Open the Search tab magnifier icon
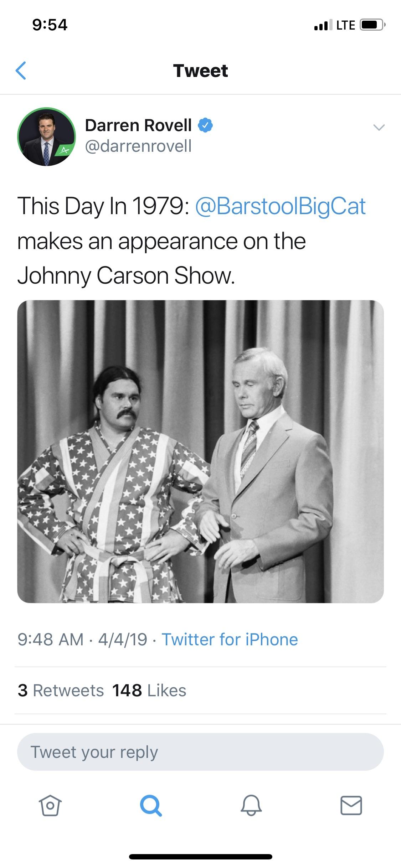This screenshot has height=868, width=401. (151, 806)
